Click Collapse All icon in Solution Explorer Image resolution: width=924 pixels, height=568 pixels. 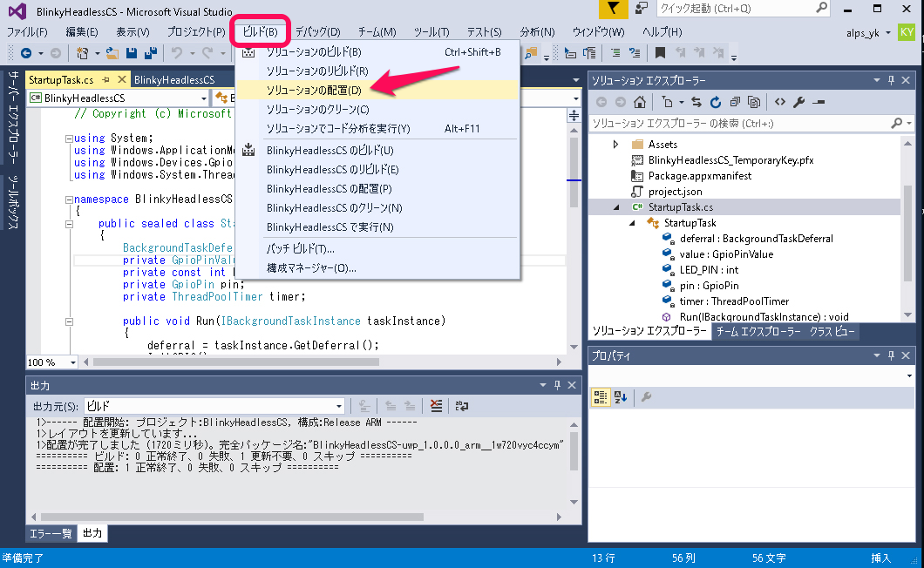coord(735,102)
